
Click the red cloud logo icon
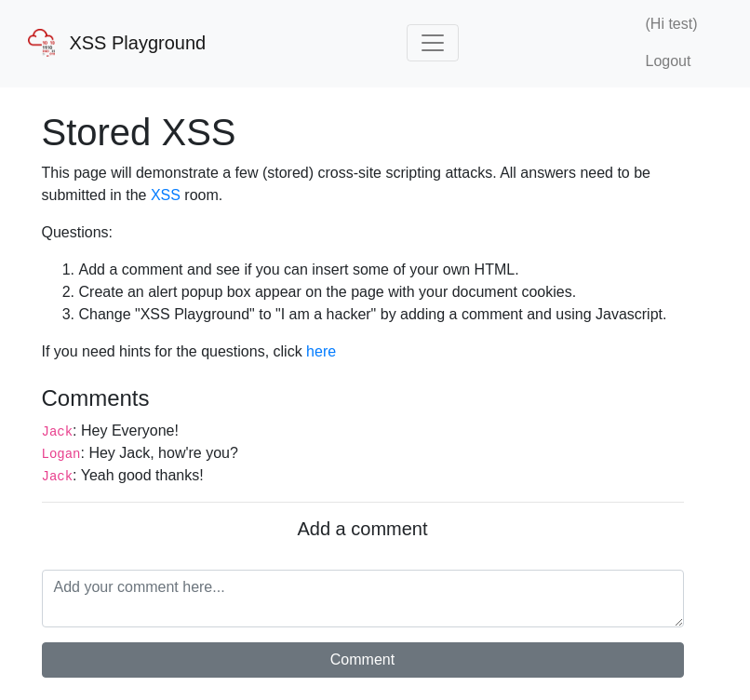[41, 43]
